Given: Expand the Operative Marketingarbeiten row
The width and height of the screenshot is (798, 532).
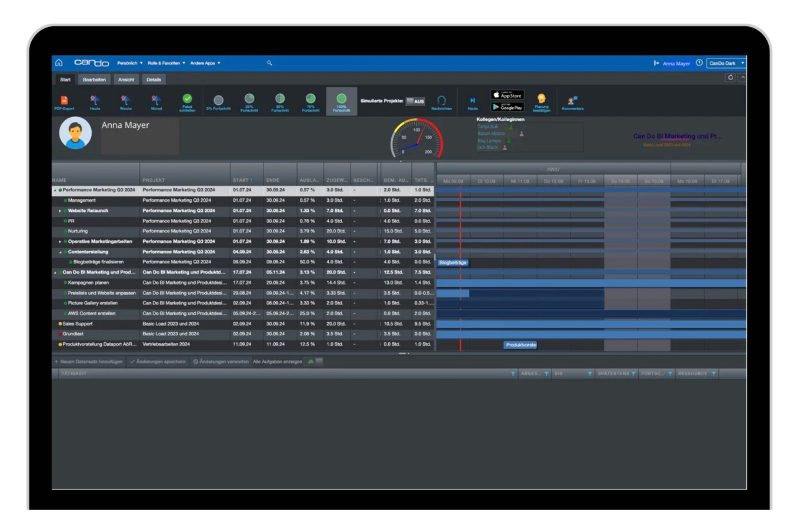Looking at the screenshot, I should click(x=60, y=241).
